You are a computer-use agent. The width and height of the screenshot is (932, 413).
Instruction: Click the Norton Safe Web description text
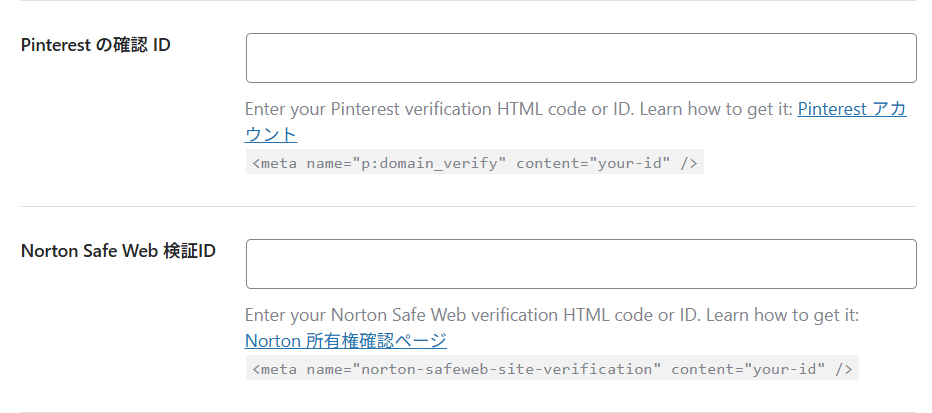coord(500,316)
